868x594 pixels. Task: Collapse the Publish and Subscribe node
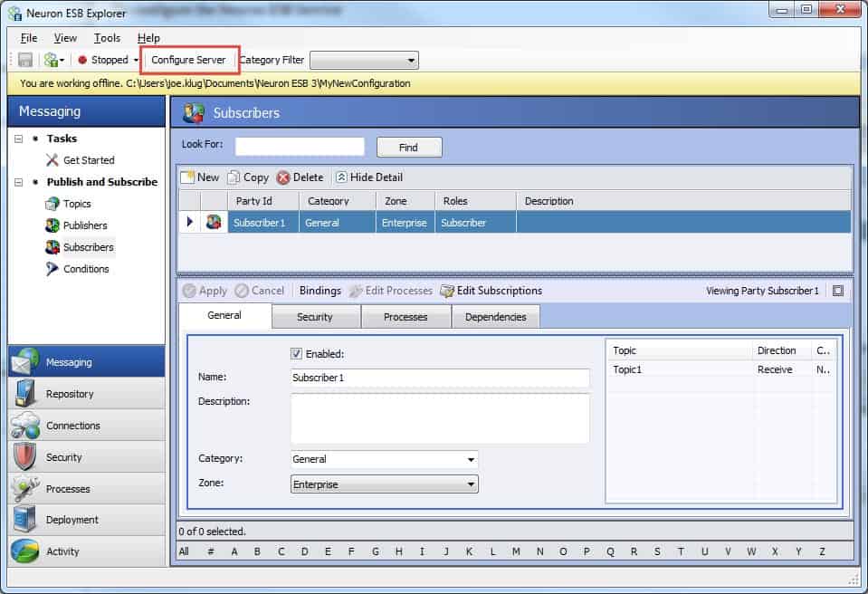[18, 182]
